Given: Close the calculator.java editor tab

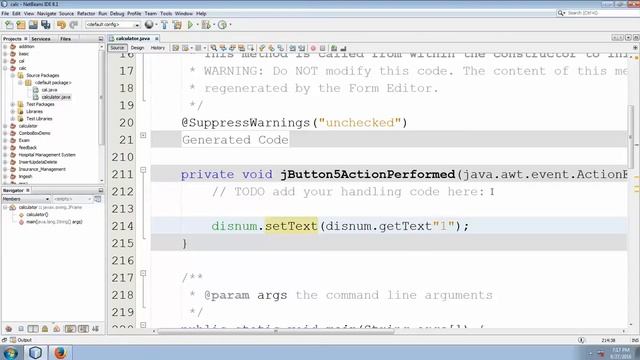Looking at the screenshot, I should (156, 38).
